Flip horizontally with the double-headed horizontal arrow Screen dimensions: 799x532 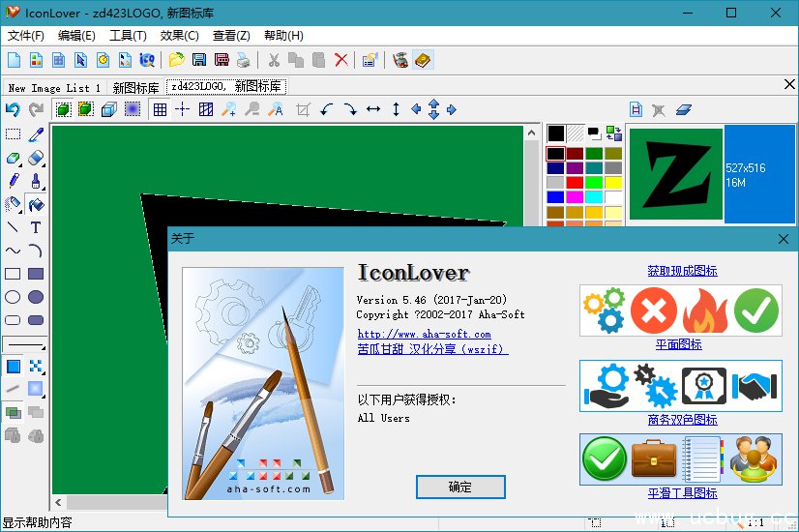point(373,109)
